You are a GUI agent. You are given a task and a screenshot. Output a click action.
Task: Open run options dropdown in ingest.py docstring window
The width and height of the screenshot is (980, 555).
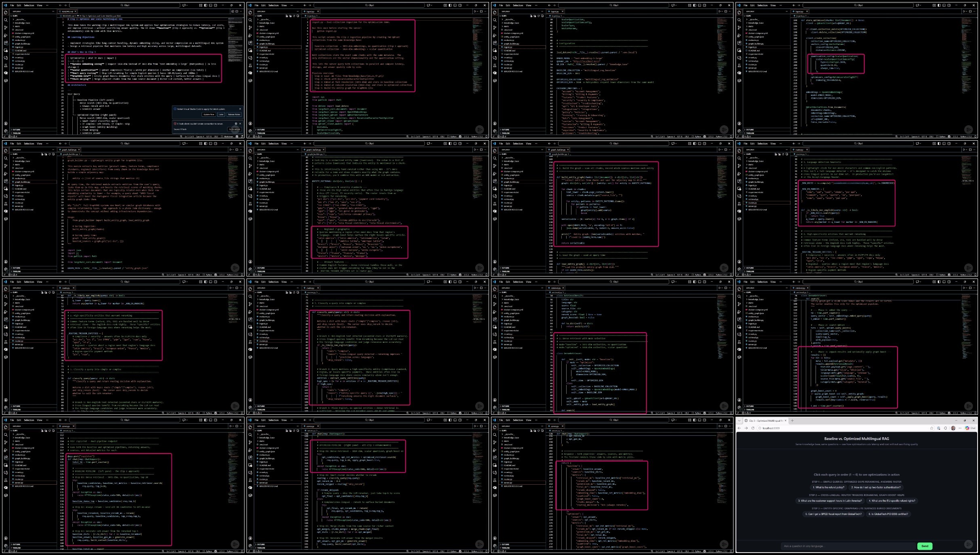478,11
